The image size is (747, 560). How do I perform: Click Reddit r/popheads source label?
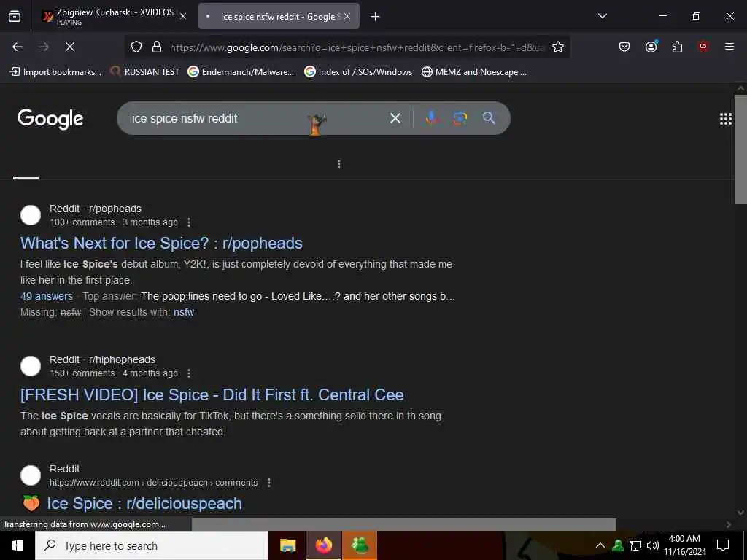click(96, 209)
